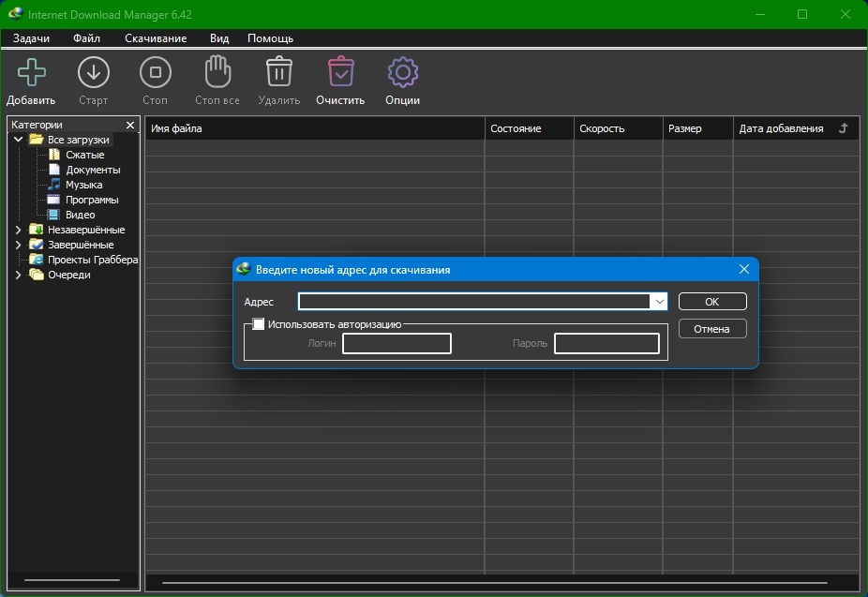Screen dimensions: 868x597
Task: Open the Вид menu
Action: [x=219, y=38]
